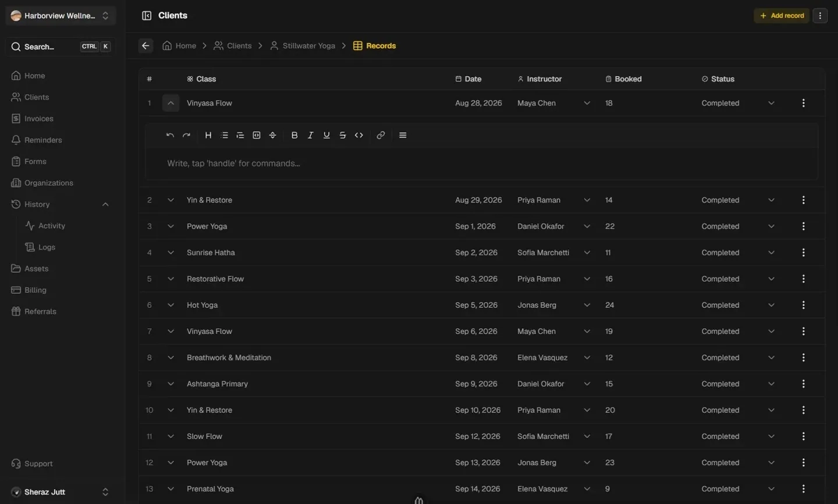Screen dimensions: 838x504
Task: Toggle strikethrough formatting
Action: [343, 135]
